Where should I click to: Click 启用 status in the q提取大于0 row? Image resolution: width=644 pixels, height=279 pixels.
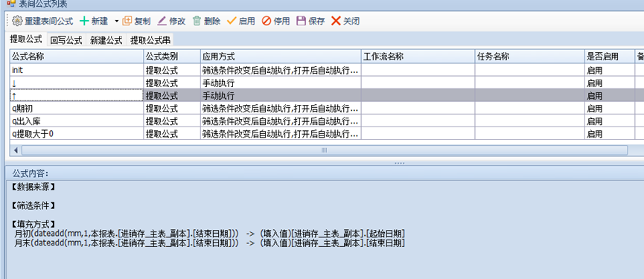click(x=610, y=134)
